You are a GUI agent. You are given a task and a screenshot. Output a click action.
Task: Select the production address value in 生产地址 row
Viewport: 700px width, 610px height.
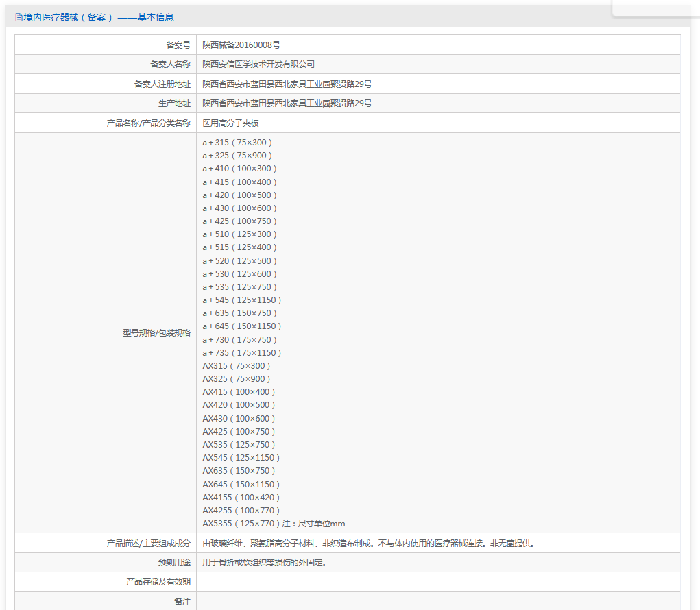click(287, 103)
